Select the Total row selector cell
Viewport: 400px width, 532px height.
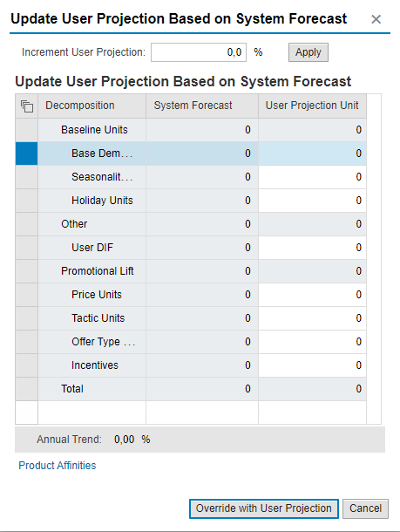point(26,389)
